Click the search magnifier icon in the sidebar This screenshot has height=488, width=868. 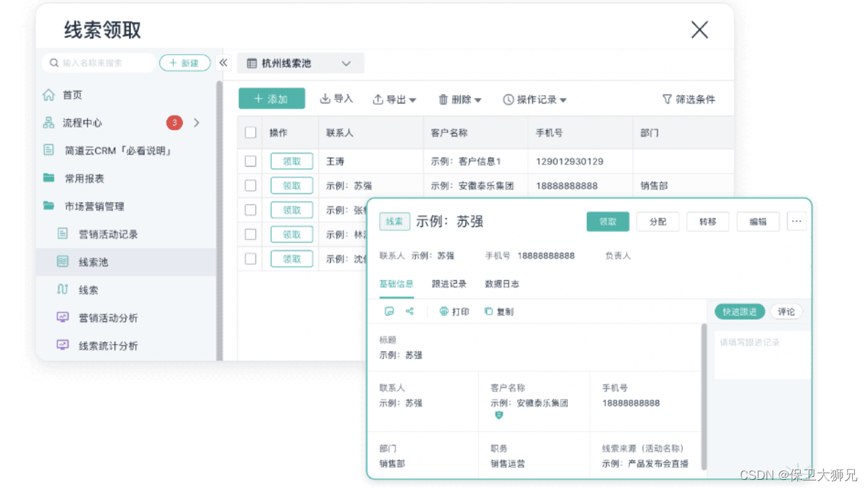tap(54, 63)
